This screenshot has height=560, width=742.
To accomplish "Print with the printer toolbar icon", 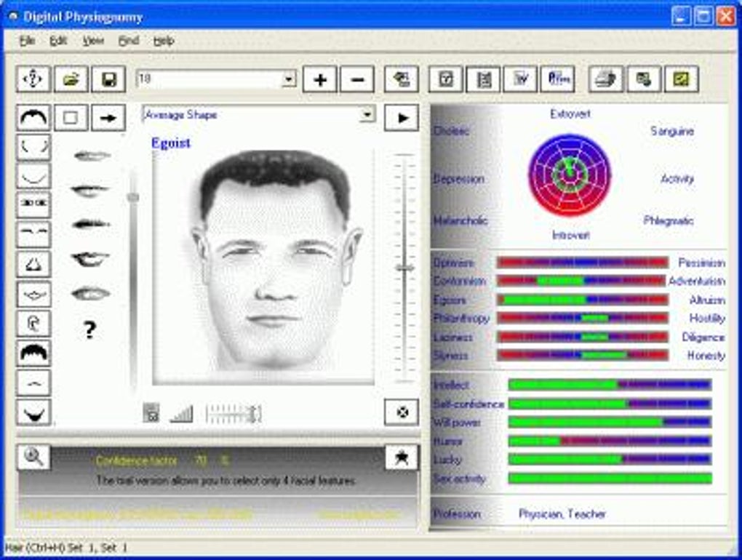I will pos(606,79).
